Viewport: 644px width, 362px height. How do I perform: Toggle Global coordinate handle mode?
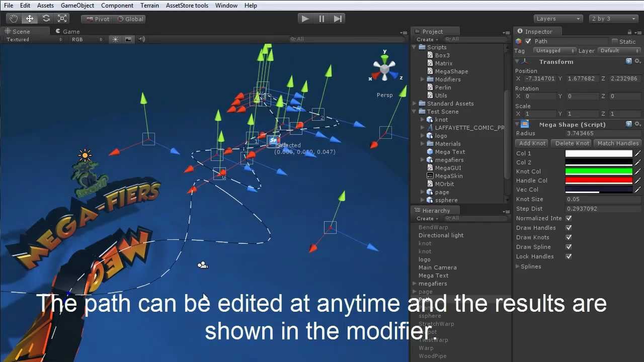[130, 19]
